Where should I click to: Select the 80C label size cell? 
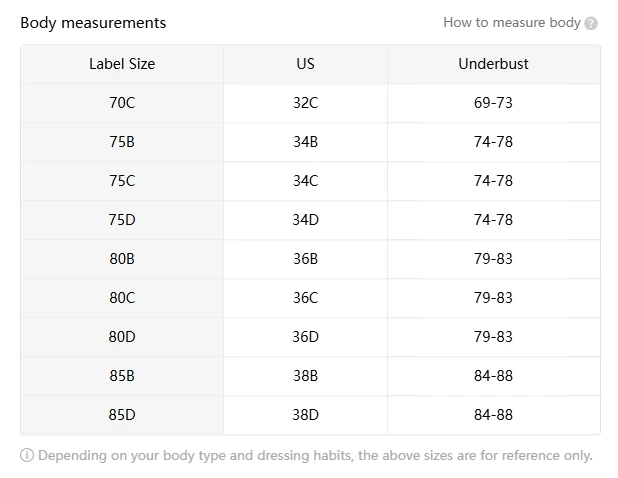pos(122,298)
